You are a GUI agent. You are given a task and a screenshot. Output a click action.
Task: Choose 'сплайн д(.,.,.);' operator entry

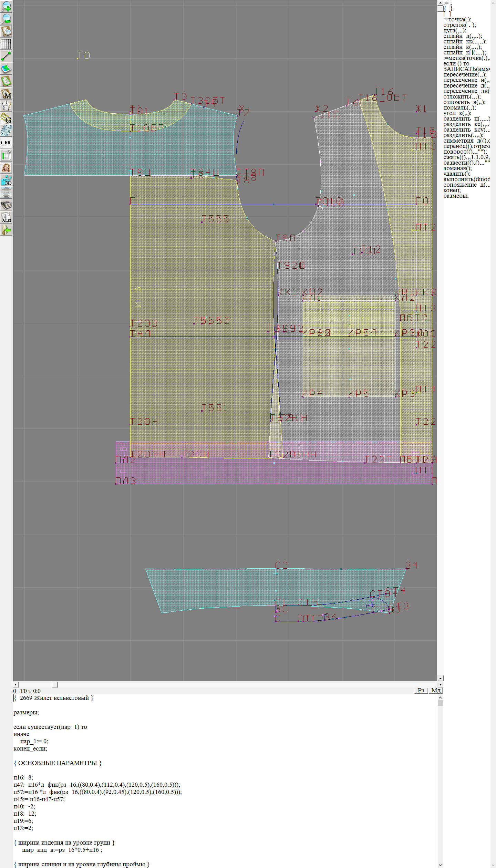pos(462,36)
